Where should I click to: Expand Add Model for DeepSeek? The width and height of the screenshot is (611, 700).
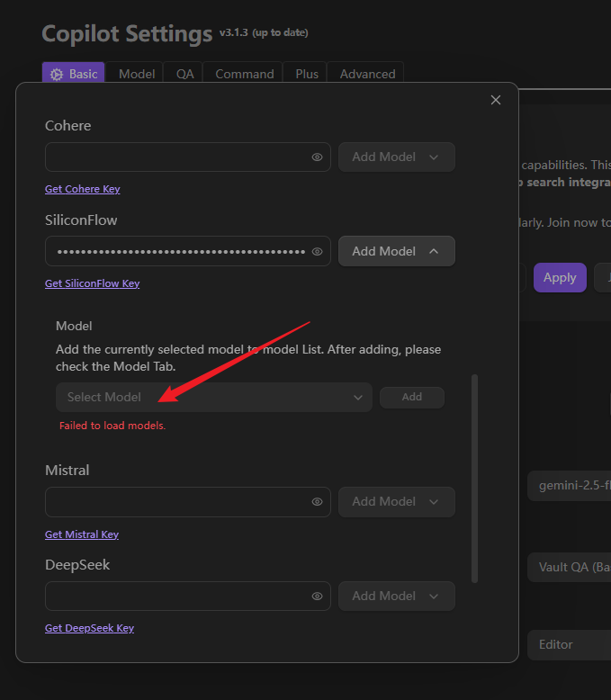pyautogui.click(x=396, y=596)
